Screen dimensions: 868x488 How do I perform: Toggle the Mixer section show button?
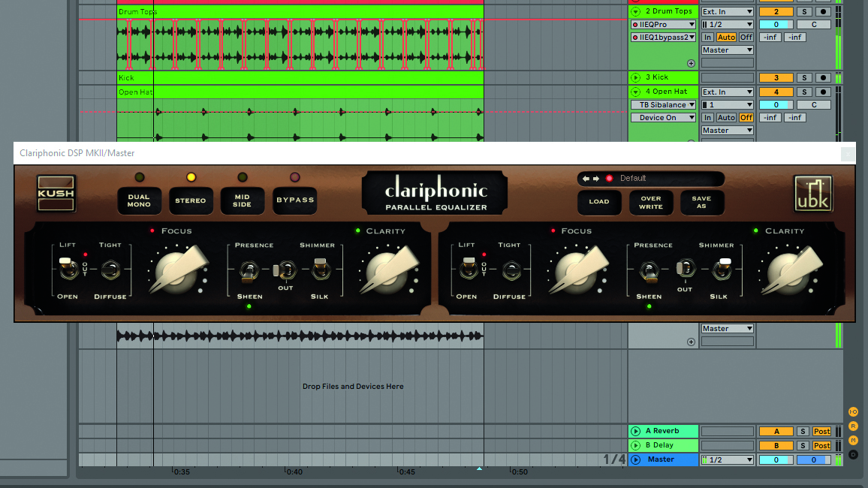tap(853, 441)
